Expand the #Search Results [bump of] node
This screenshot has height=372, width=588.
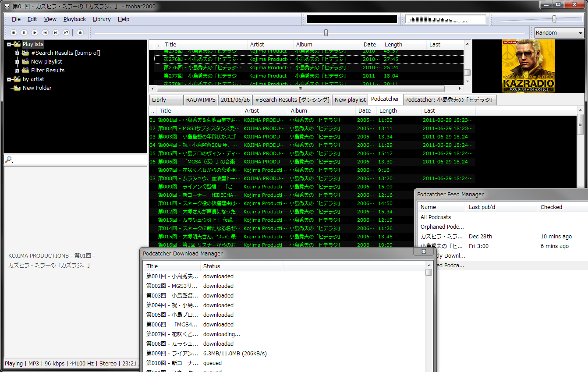17,53
